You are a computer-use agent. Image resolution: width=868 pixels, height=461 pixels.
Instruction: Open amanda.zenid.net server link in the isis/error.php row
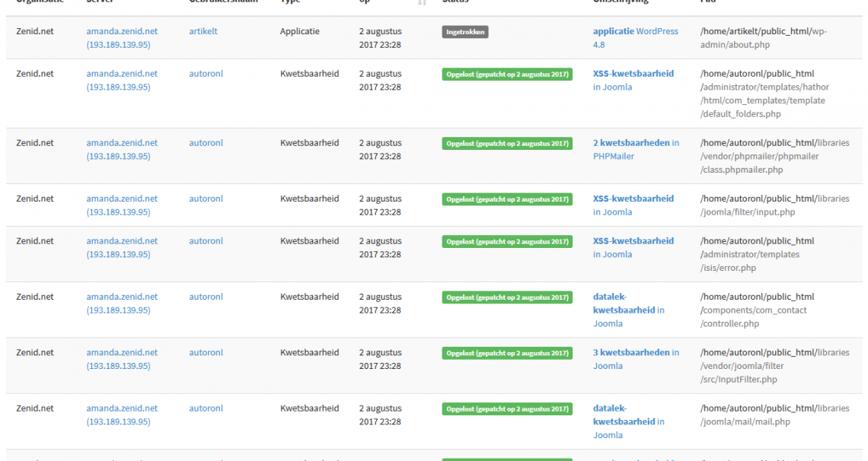pos(122,248)
